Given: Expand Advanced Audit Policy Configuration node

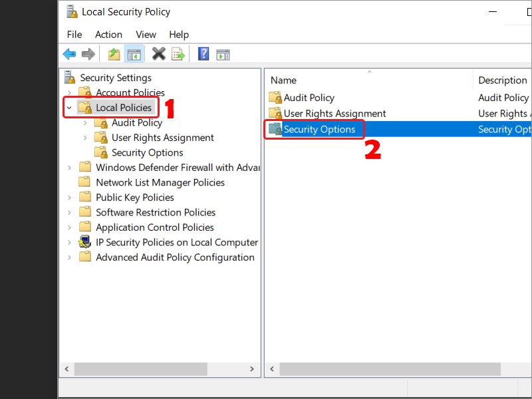Looking at the screenshot, I should coord(69,257).
